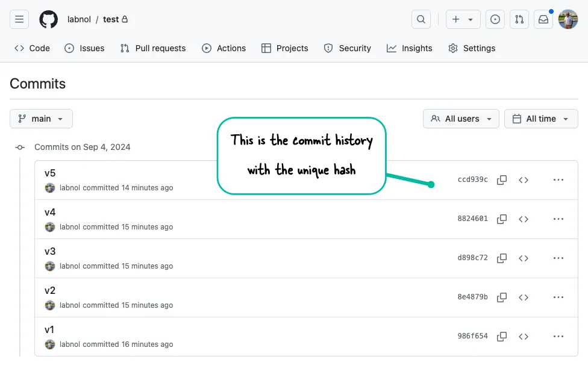Image resolution: width=588 pixels, height=377 pixels.
Task: Open the All time date filter
Action: tap(540, 119)
